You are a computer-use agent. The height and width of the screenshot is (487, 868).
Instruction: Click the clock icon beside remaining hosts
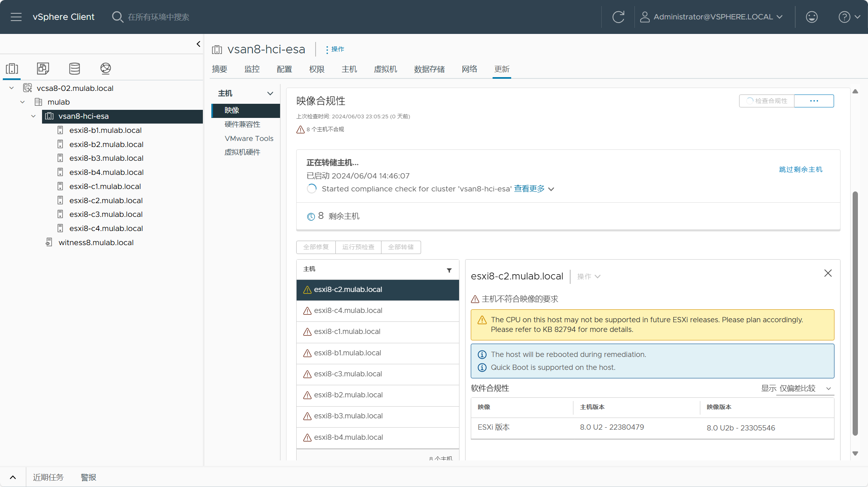click(311, 216)
